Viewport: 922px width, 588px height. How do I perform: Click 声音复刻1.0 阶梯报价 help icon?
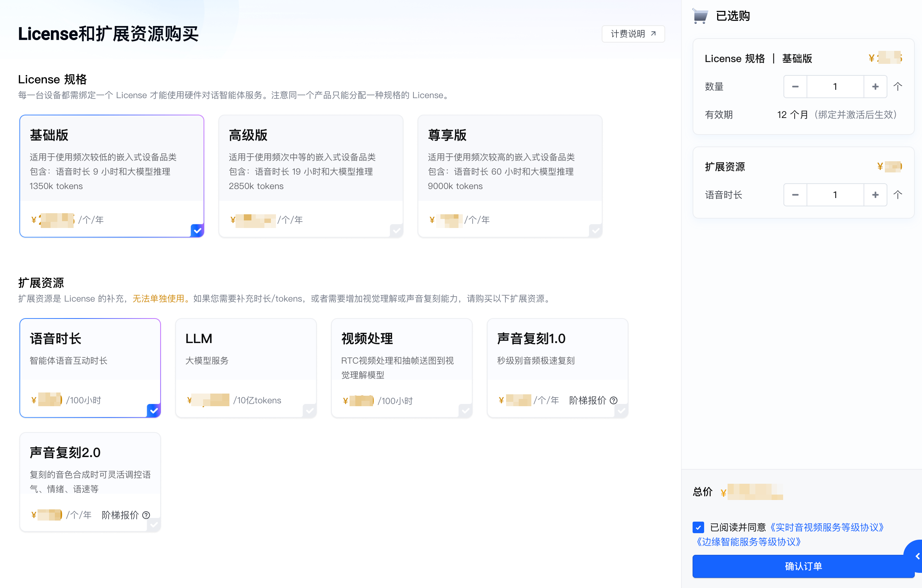(613, 400)
